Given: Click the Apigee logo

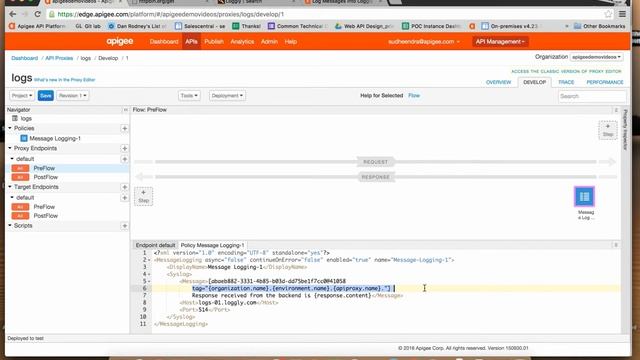Looking at the screenshot, I should click(x=120, y=41).
